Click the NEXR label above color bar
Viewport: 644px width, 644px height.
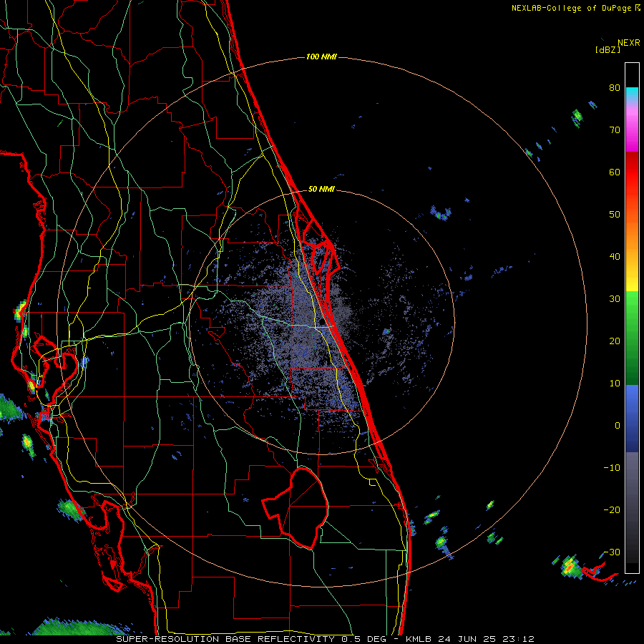628,43
